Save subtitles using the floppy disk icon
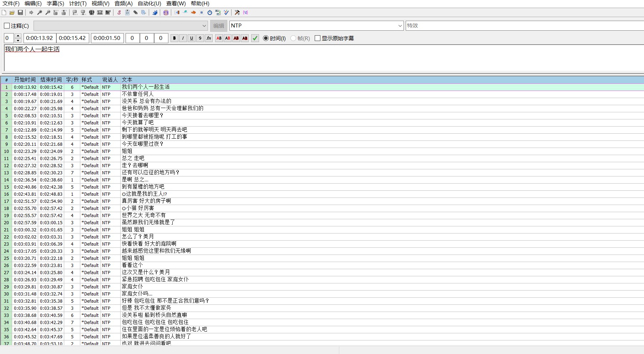The width and height of the screenshot is (644, 354). (x=20, y=12)
